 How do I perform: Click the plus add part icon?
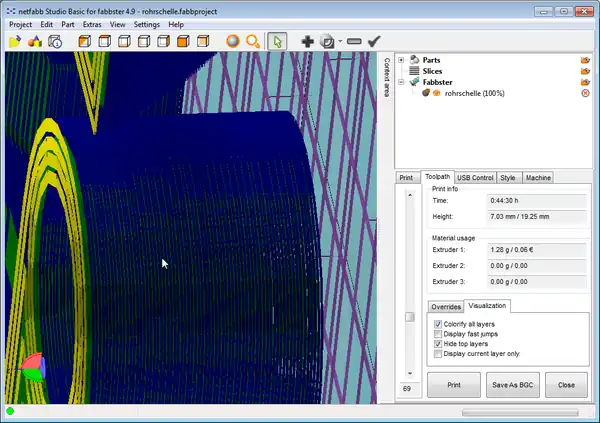[x=308, y=42]
